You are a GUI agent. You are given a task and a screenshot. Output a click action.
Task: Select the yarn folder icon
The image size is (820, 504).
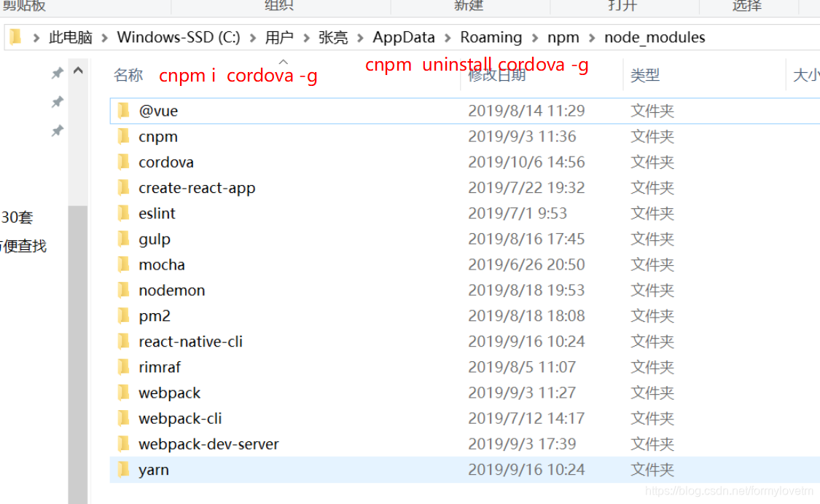124,469
